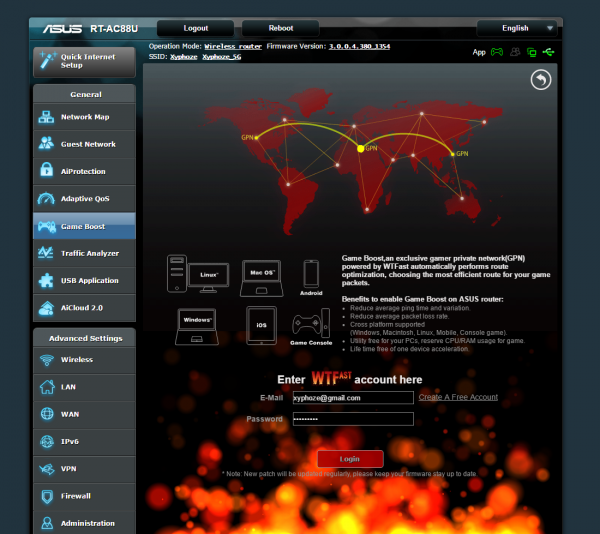Click the Linux desktop computer icon
The height and width of the screenshot is (534, 600).
(x=198, y=274)
